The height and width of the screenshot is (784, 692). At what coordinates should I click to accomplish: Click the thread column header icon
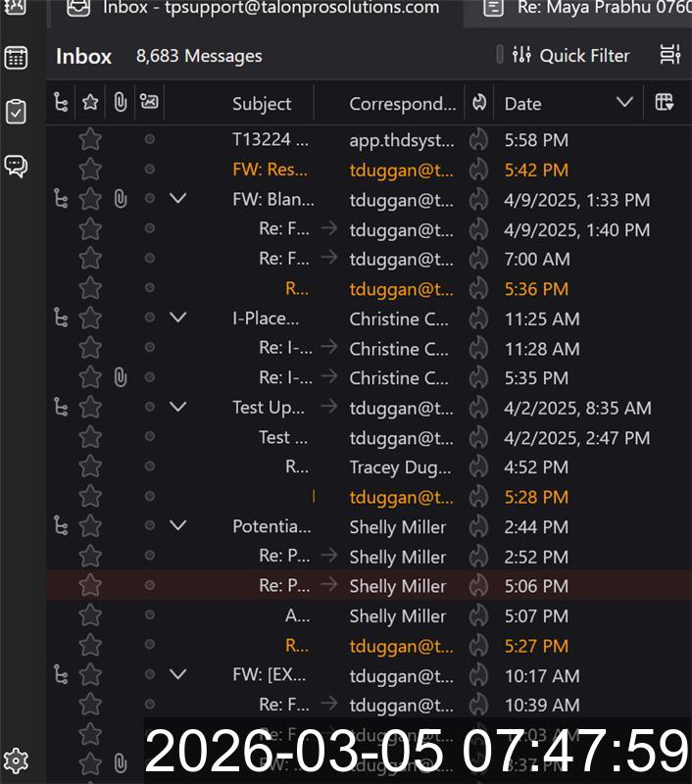coord(61,102)
